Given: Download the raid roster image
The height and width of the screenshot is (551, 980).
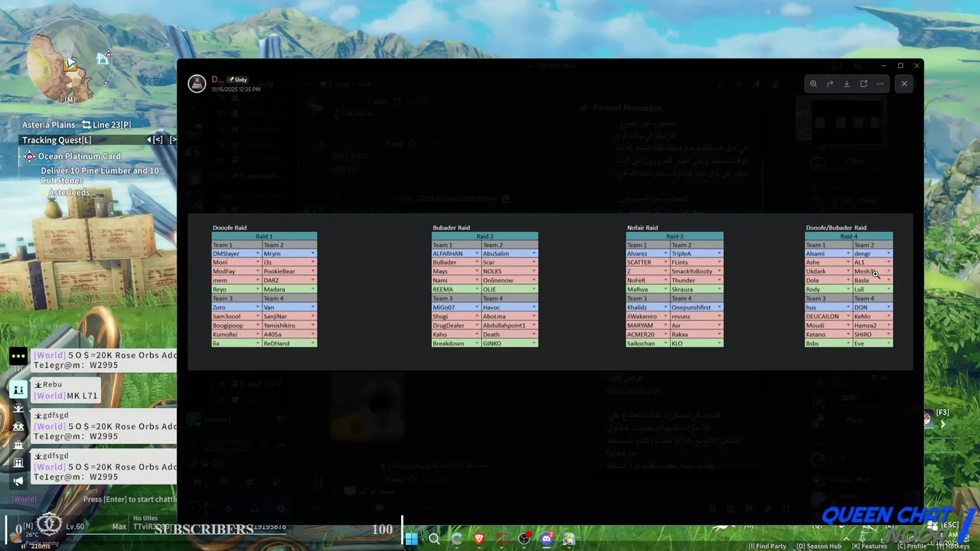Looking at the screenshot, I should tap(847, 83).
